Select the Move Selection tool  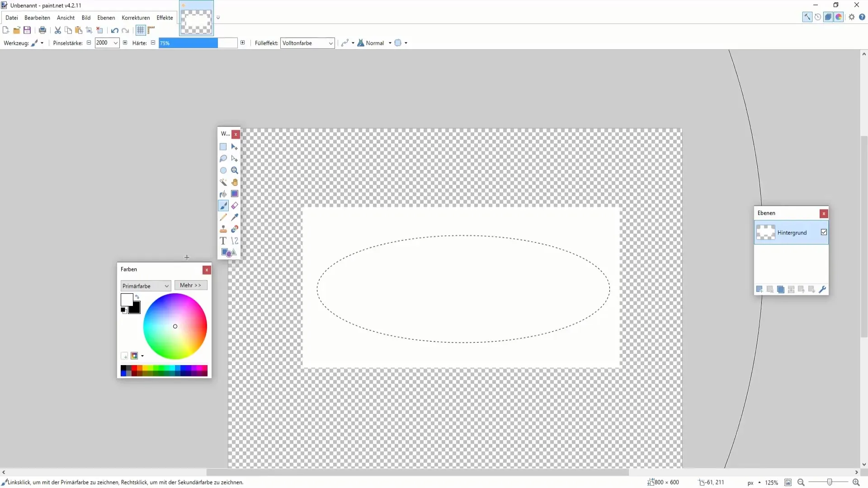(235, 159)
